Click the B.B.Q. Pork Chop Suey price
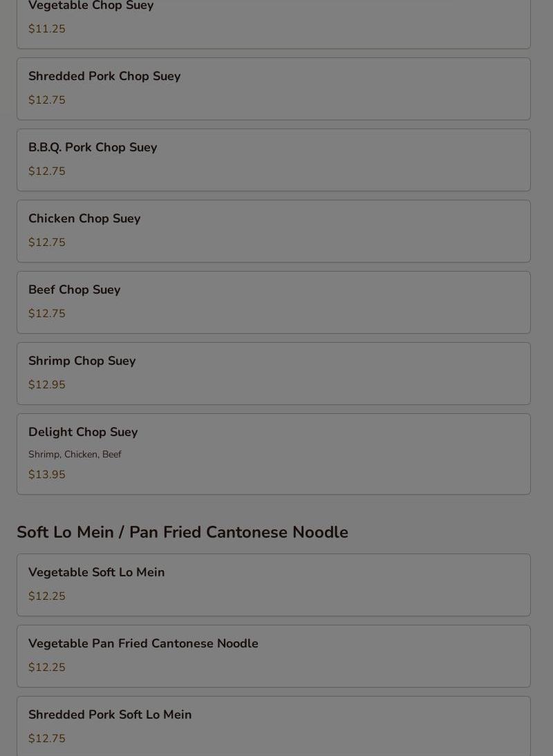553x756 pixels. click(47, 171)
